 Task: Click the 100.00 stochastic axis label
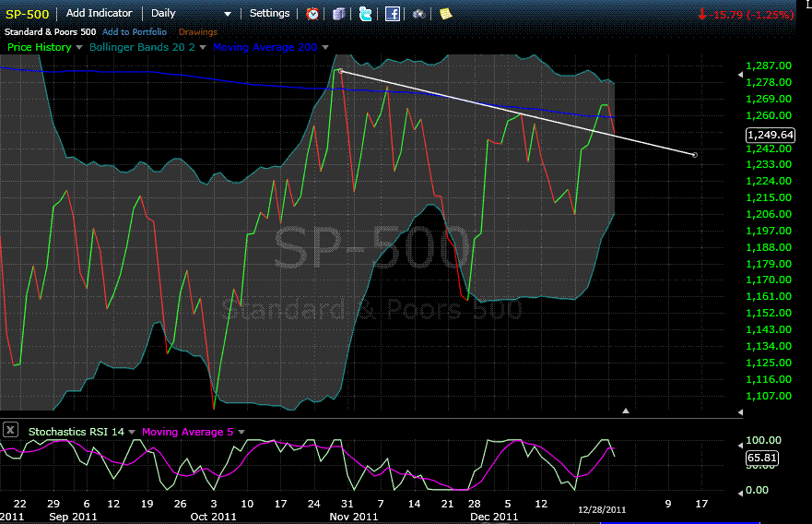(763, 440)
